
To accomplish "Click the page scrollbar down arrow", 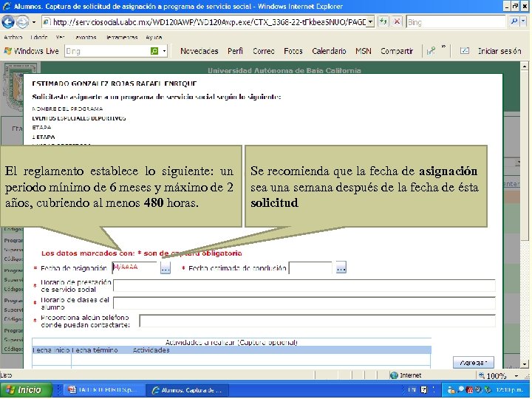I will (525, 364).
